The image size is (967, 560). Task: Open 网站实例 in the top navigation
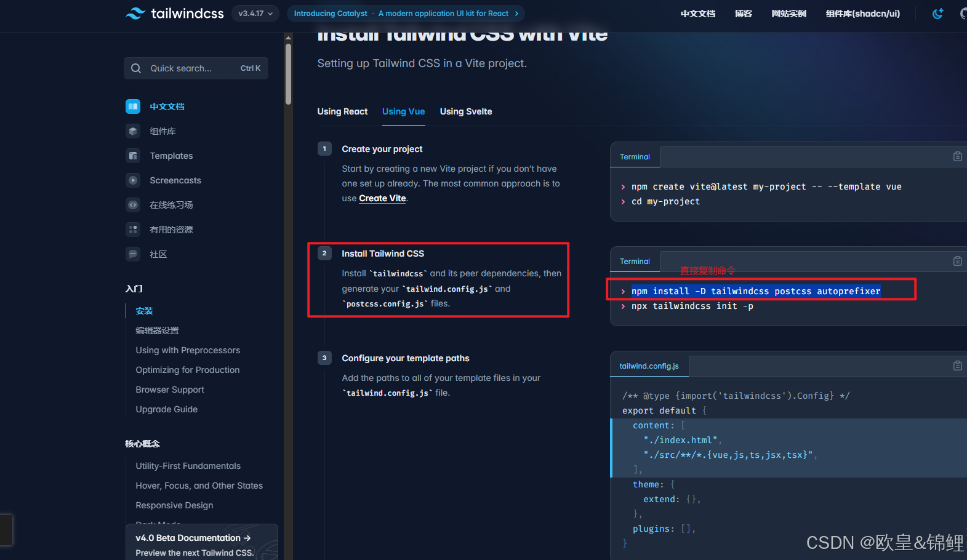pyautogui.click(x=788, y=14)
